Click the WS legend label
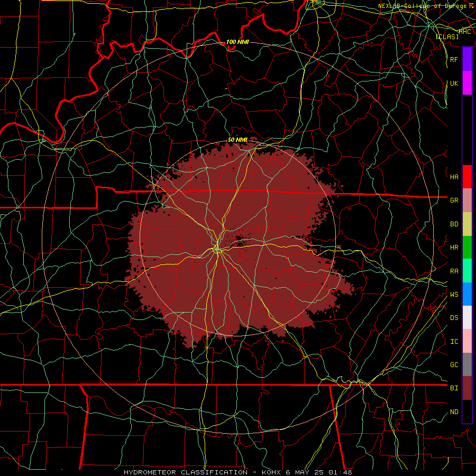This screenshot has width=476, height=476. click(454, 294)
